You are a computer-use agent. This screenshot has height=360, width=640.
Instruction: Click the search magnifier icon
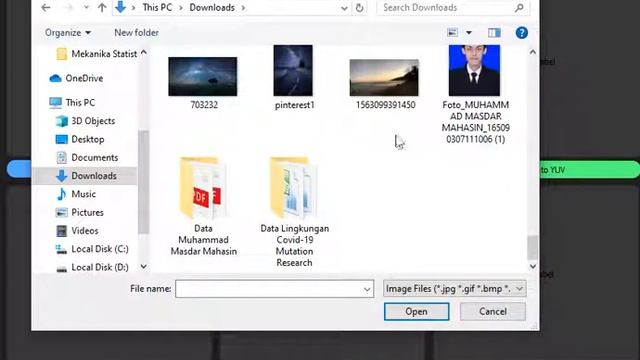click(x=519, y=7)
